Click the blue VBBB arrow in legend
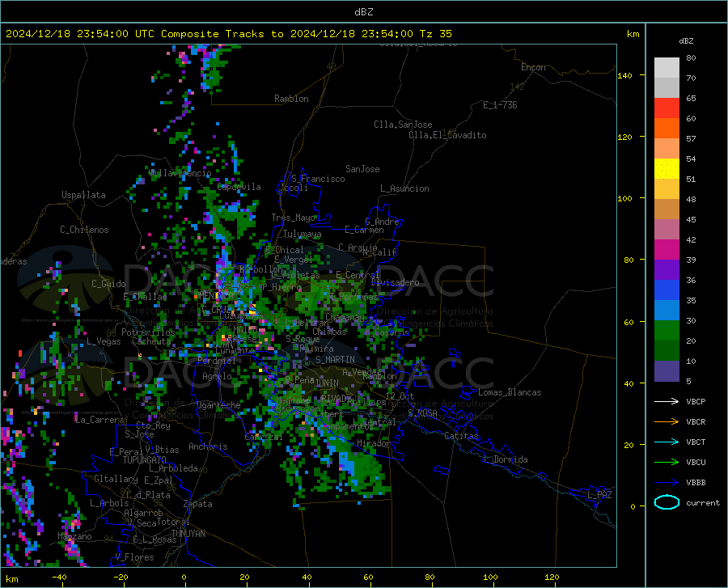 coord(667,483)
